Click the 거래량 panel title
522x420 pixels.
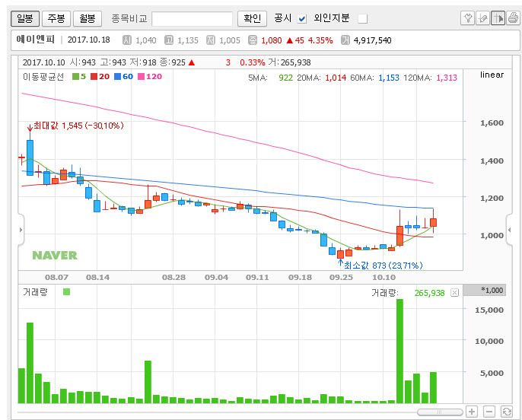[35, 292]
